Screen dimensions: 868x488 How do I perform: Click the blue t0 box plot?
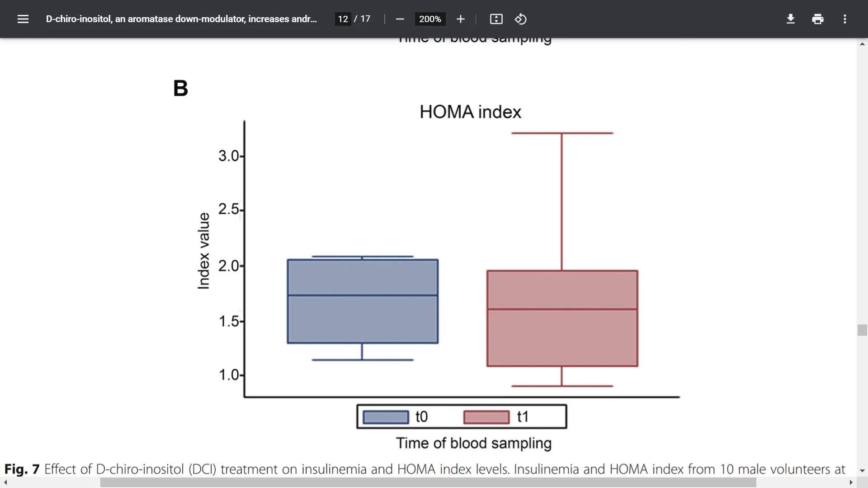click(x=363, y=301)
